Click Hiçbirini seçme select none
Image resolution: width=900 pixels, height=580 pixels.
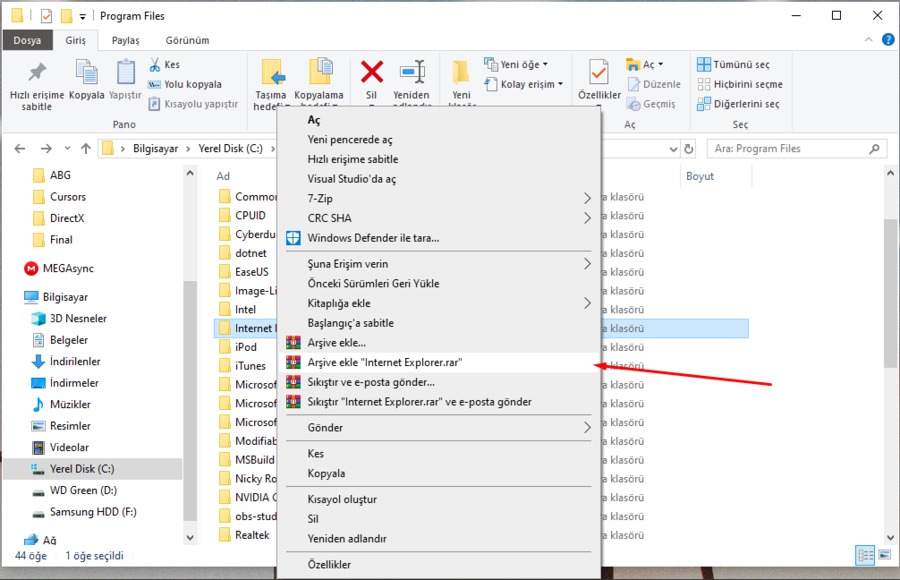coord(739,84)
